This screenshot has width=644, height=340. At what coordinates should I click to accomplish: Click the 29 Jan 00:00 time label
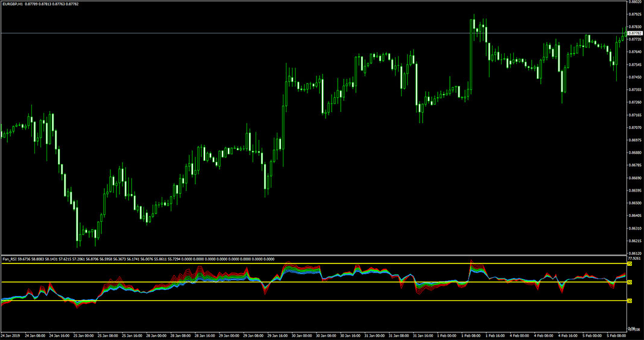pyautogui.click(x=229, y=335)
